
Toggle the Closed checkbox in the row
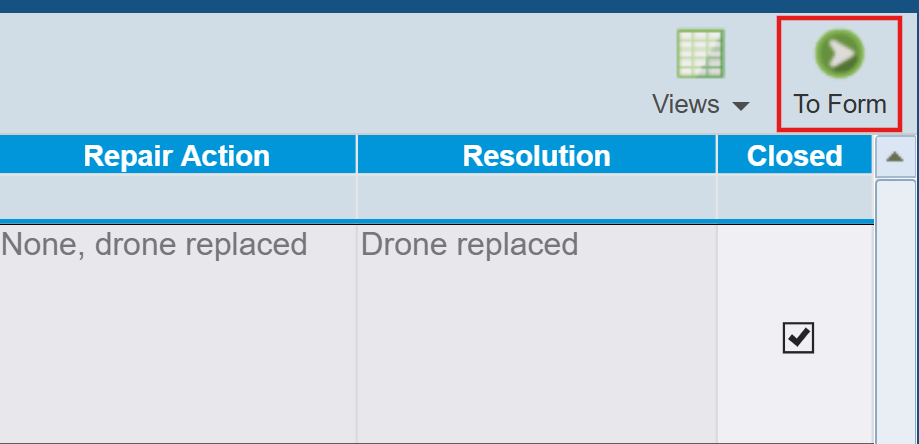[798, 339]
